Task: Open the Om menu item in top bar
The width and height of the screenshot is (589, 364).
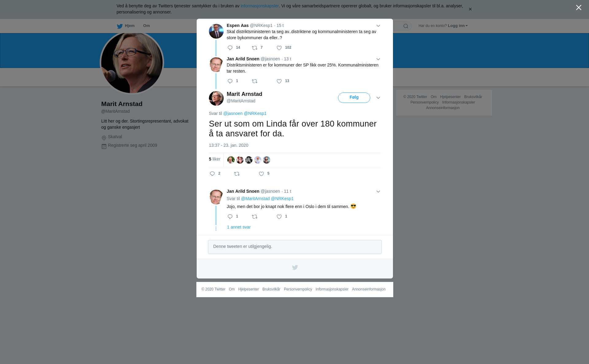Action: click(x=147, y=26)
